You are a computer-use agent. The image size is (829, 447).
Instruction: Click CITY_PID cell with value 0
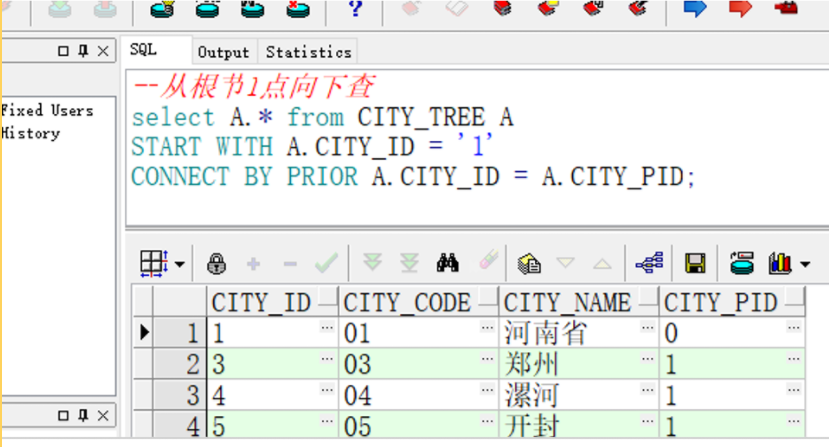[732, 333]
